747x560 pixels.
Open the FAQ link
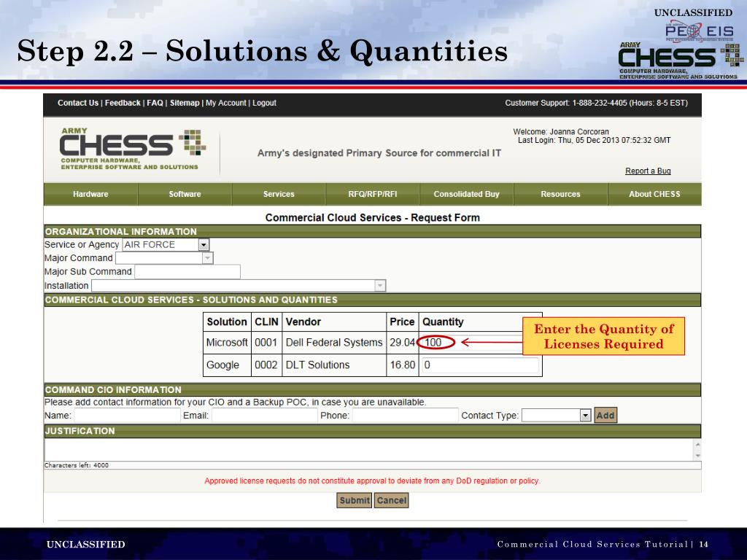point(155,103)
